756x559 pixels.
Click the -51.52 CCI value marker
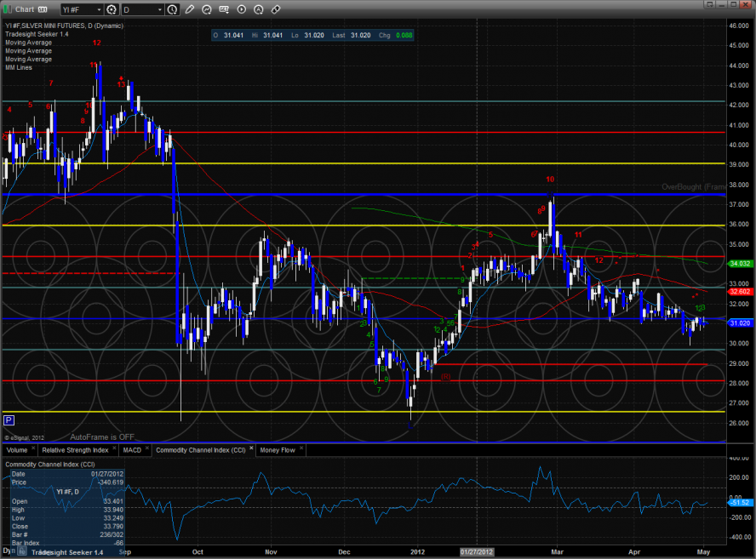pos(740,503)
